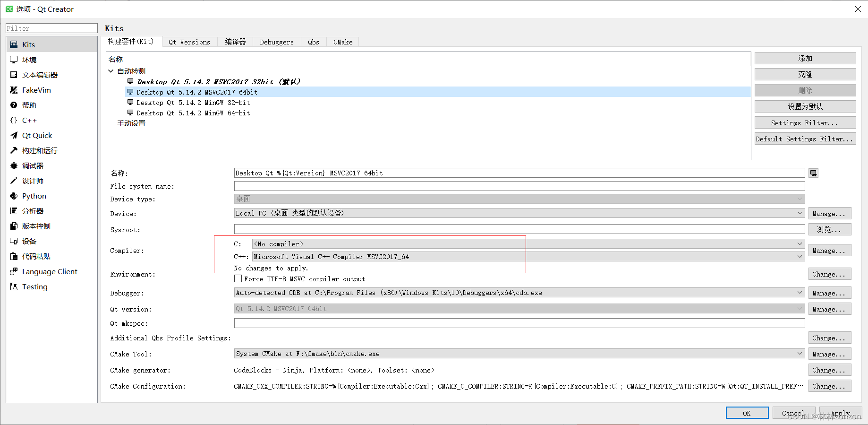Open the 环境 settings category icon

(x=14, y=60)
